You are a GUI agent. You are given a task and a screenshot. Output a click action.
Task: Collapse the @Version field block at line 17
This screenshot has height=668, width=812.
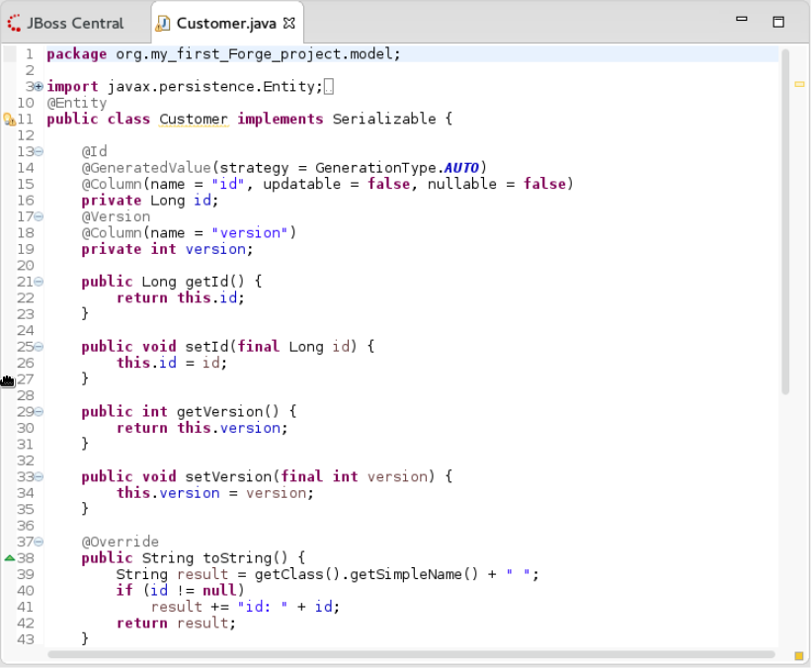39,216
